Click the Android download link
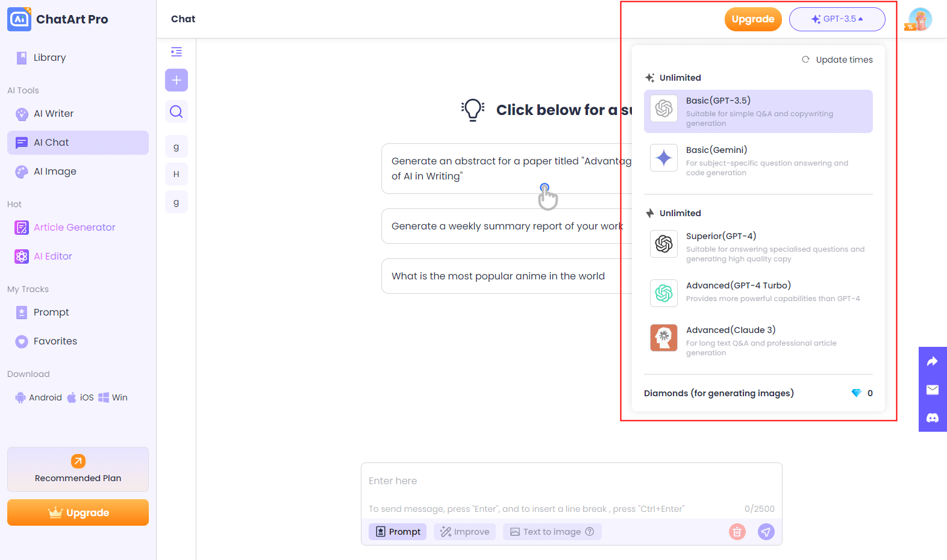 click(39, 397)
